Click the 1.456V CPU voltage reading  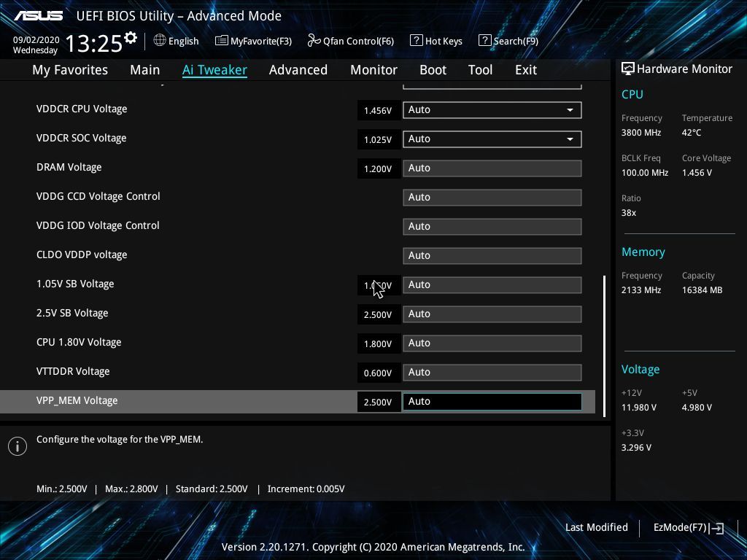[x=379, y=111]
